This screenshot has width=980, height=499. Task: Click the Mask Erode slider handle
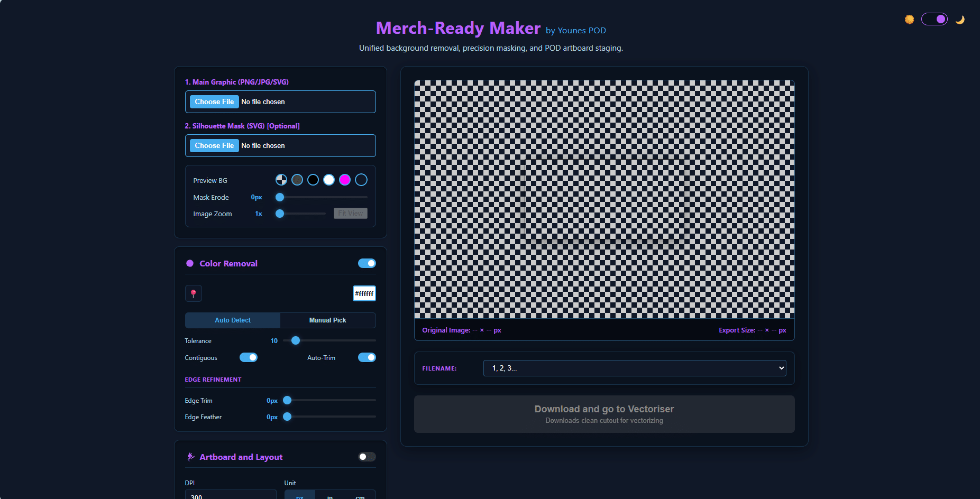280,197
